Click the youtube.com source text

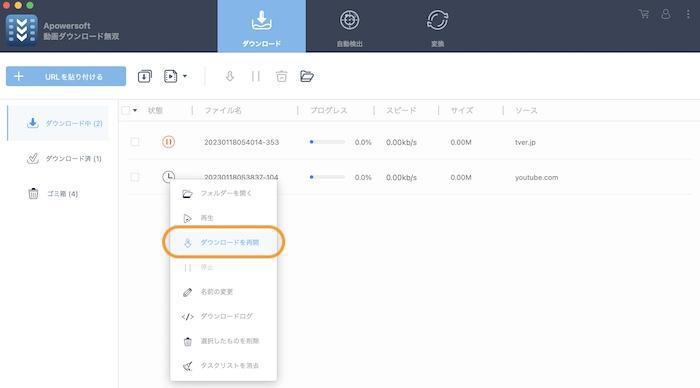click(x=536, y=177)
